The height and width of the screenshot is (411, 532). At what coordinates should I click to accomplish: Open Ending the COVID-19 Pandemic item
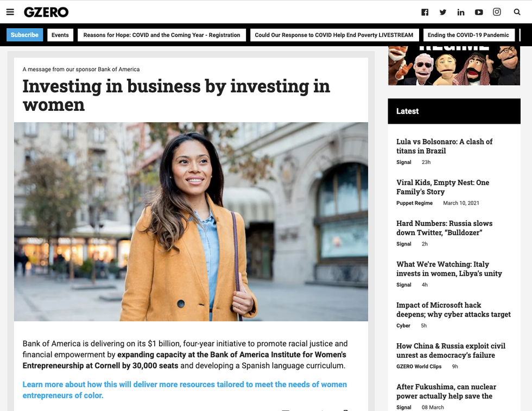pyautogui.click(x=468, y=35)
